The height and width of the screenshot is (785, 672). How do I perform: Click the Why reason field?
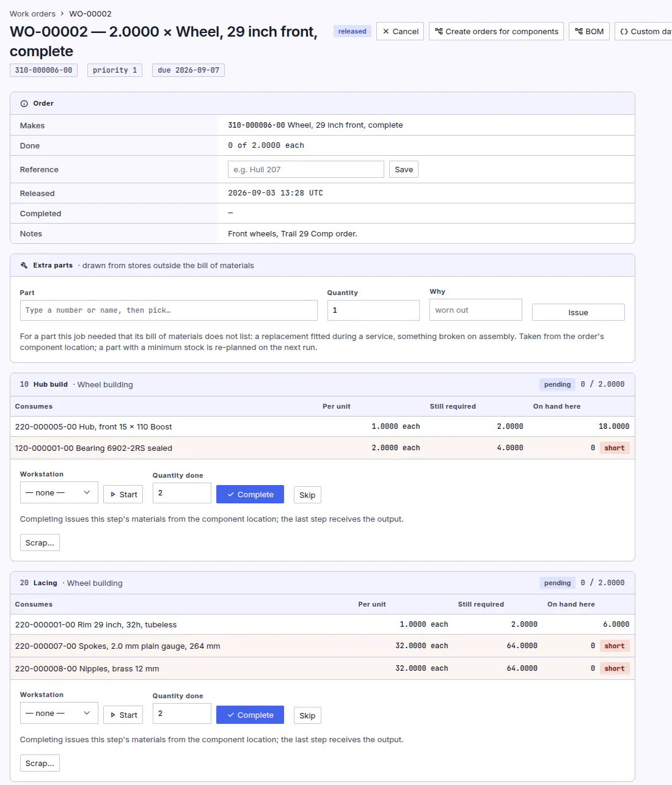[476, 310]
